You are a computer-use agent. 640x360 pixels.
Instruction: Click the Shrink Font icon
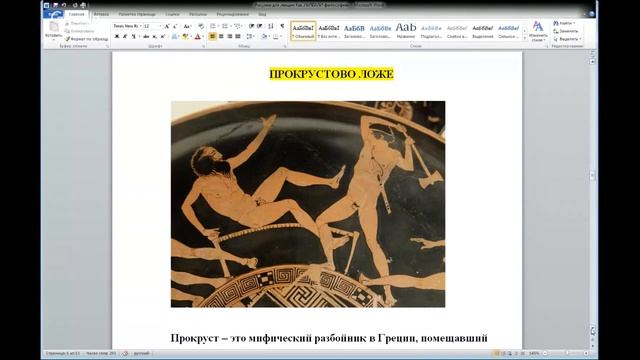175,26
